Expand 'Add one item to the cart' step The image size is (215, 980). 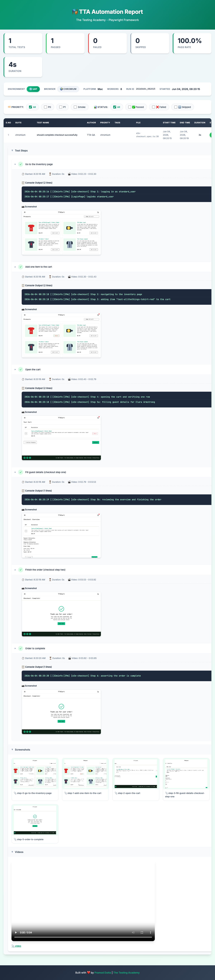(x=15, y=267)
